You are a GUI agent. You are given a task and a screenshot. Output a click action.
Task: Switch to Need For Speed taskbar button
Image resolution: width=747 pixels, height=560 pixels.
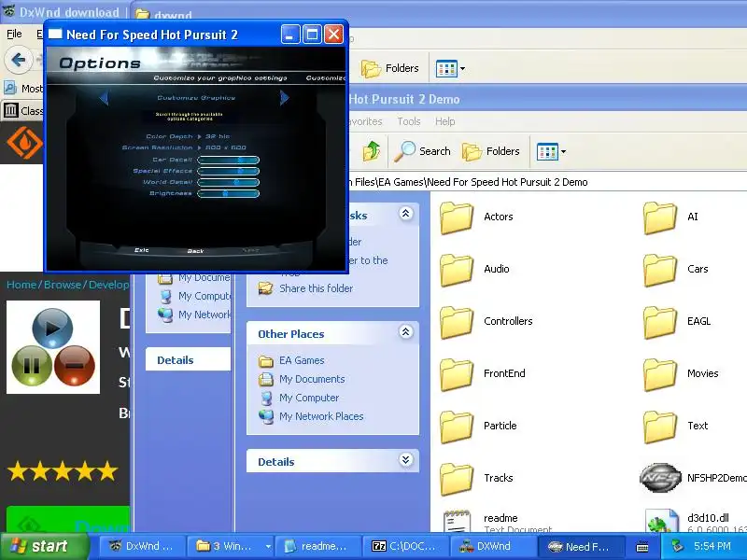coord(580,546)
